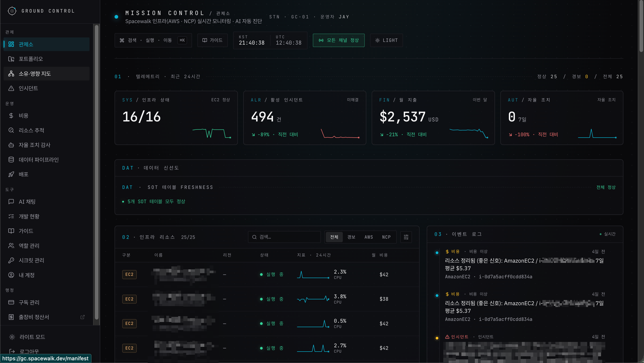Open the 배포 rocket icon

[11, 174]
